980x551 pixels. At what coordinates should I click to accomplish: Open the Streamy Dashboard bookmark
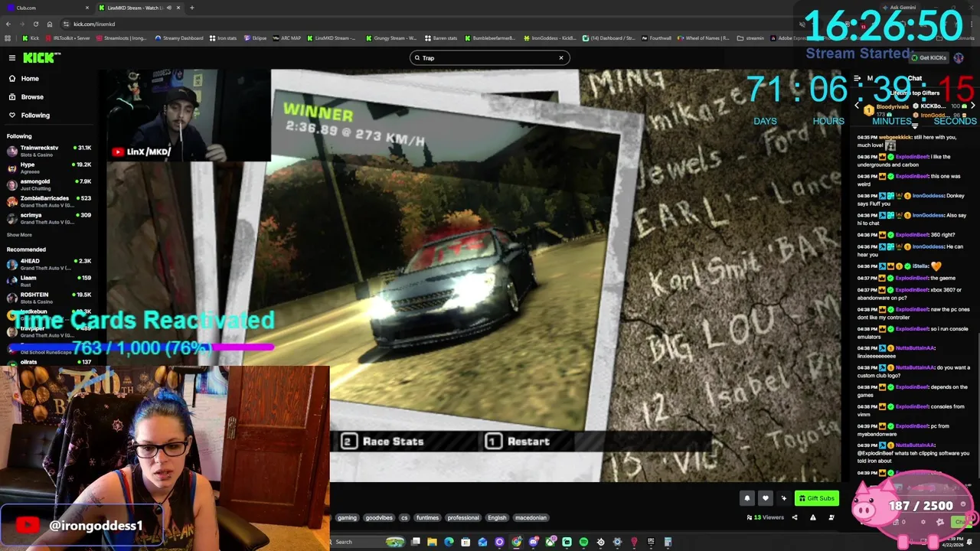point(179,37)
